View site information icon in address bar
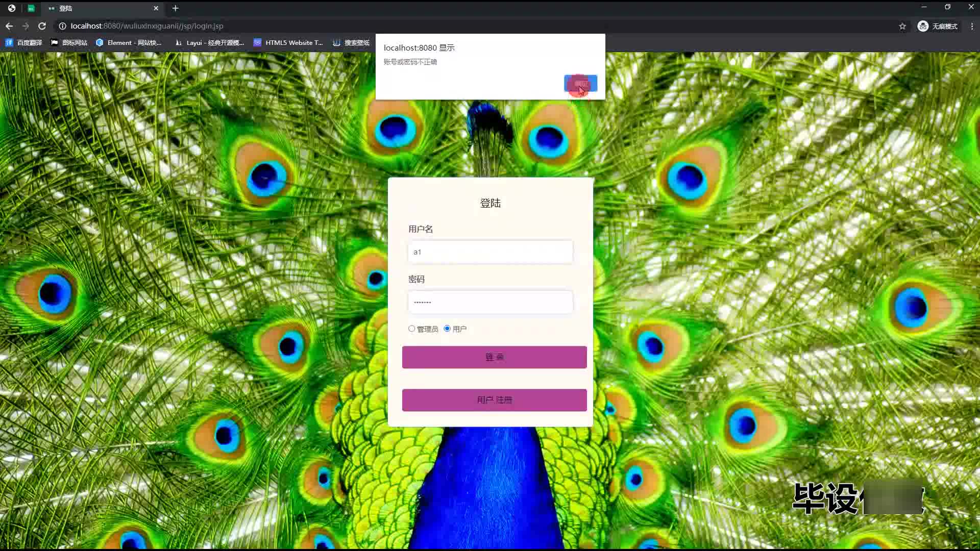The width and height of the screenshot is (980, 551). click(62, 26)
